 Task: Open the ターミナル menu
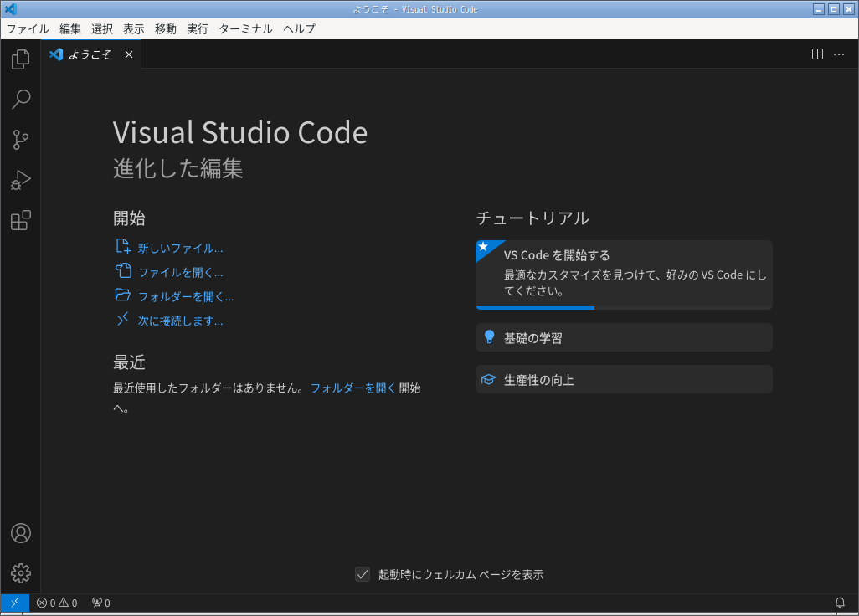[x=245, y=29]
